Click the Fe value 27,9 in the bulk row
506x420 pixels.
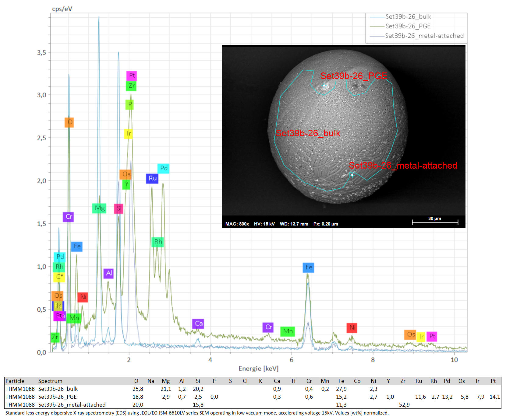pos(341,389)
